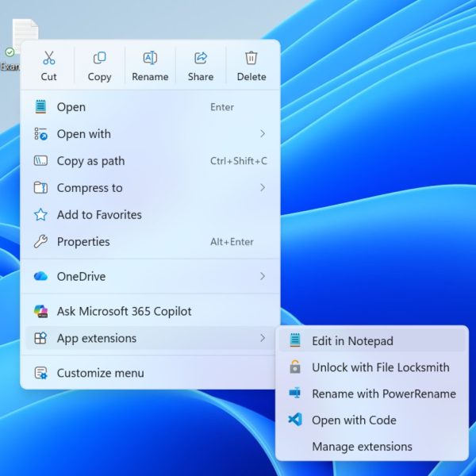Select Open with Code
The image size is (476, 476).
pos(372,420)
